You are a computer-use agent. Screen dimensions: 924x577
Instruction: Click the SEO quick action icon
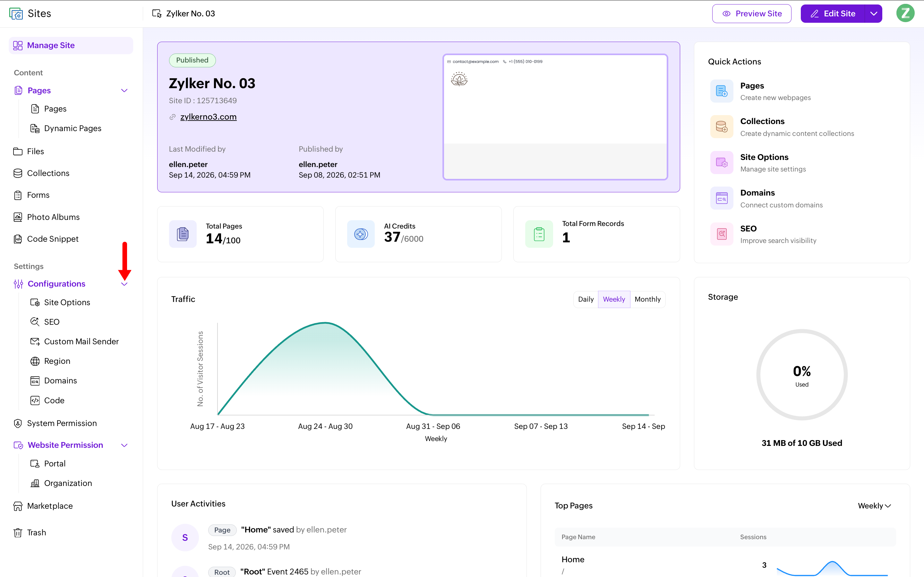(722, 234)
